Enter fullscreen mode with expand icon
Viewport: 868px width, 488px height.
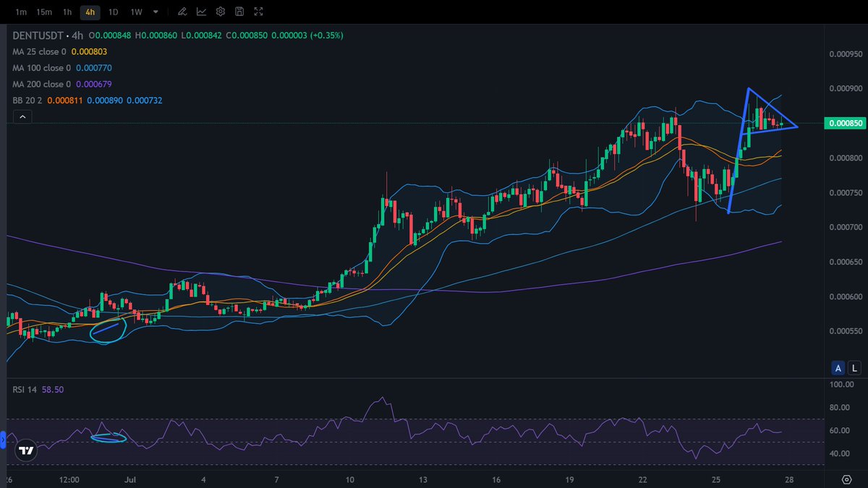click(x=259, y=12)
